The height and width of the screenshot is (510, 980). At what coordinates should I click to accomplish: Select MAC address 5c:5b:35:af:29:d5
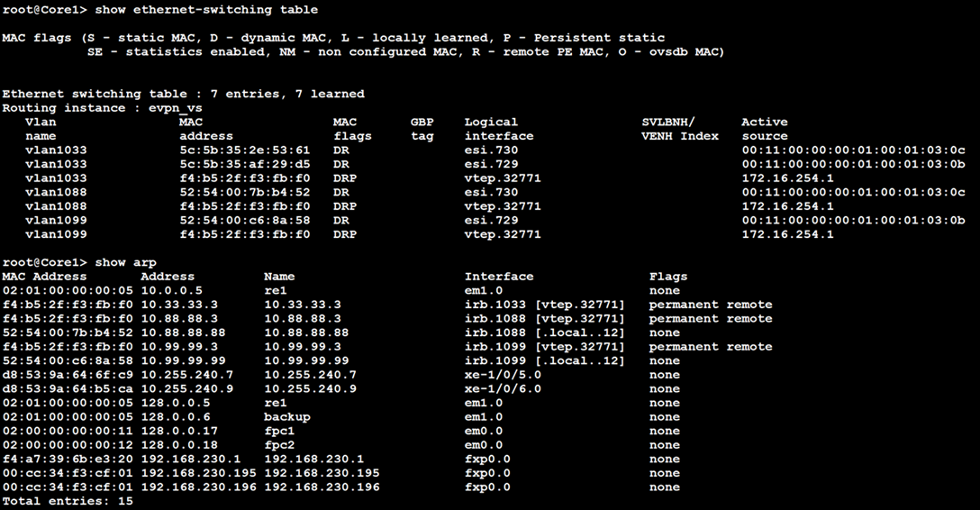pyautogui.click(x=245, y=164)
